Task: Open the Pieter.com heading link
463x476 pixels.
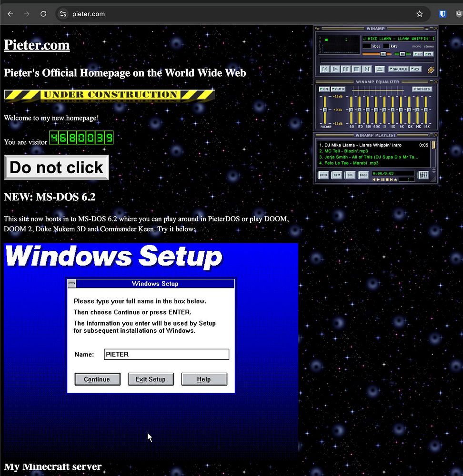Action: [37, 45]
